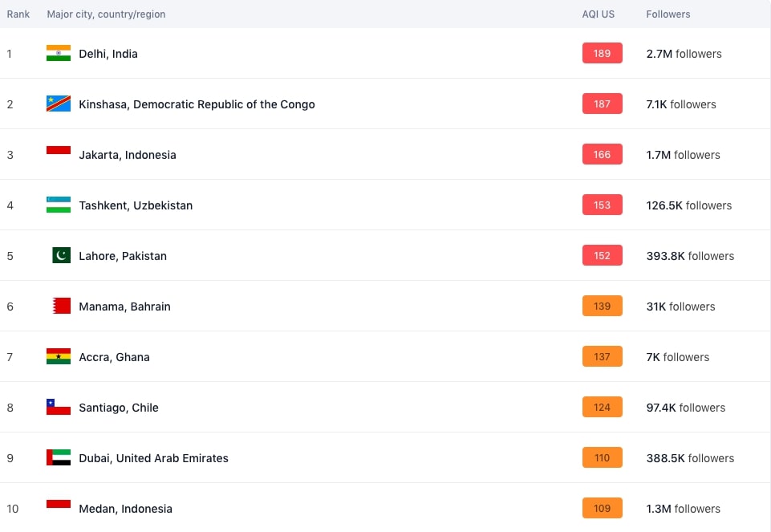This screenshot has width=771, height=532.
Task: Click the Rank column header
Action: tap(18, 14)
